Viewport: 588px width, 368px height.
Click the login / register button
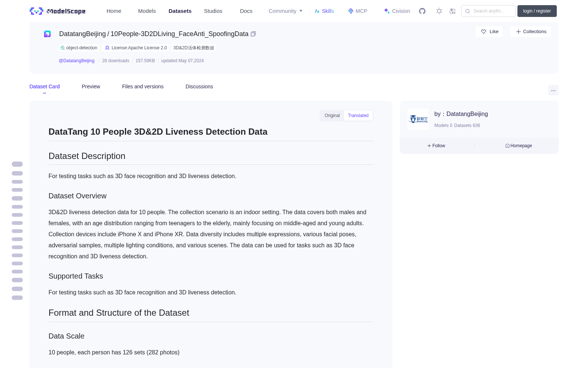[x=537, y=11]
